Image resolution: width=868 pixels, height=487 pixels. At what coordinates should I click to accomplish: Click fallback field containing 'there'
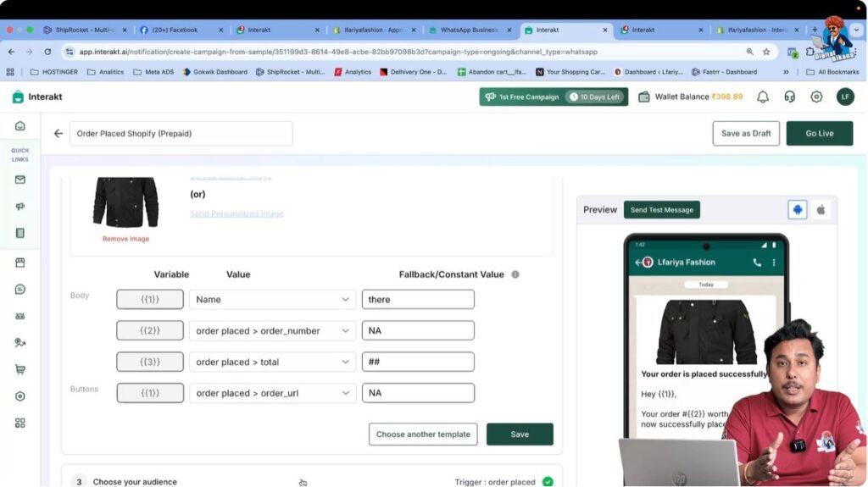[x=418, y=299]
